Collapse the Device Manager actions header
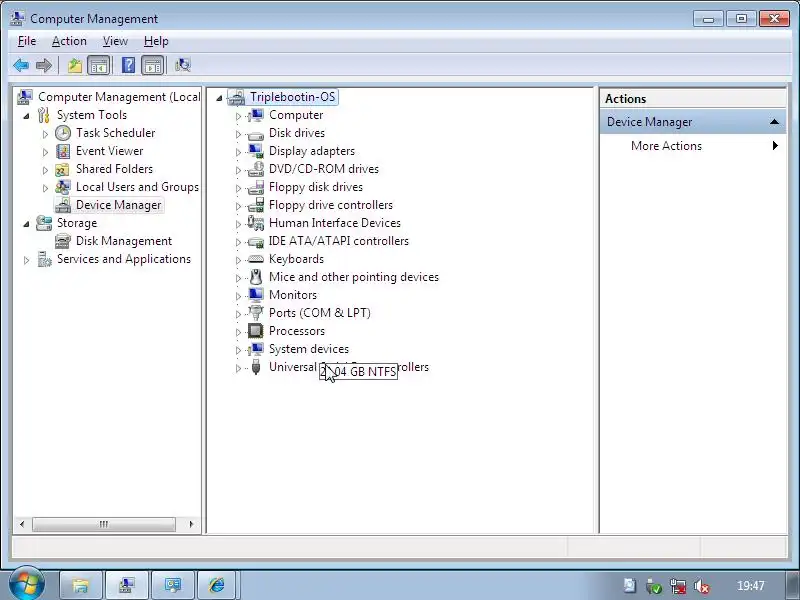 click(x=774, y=122)
